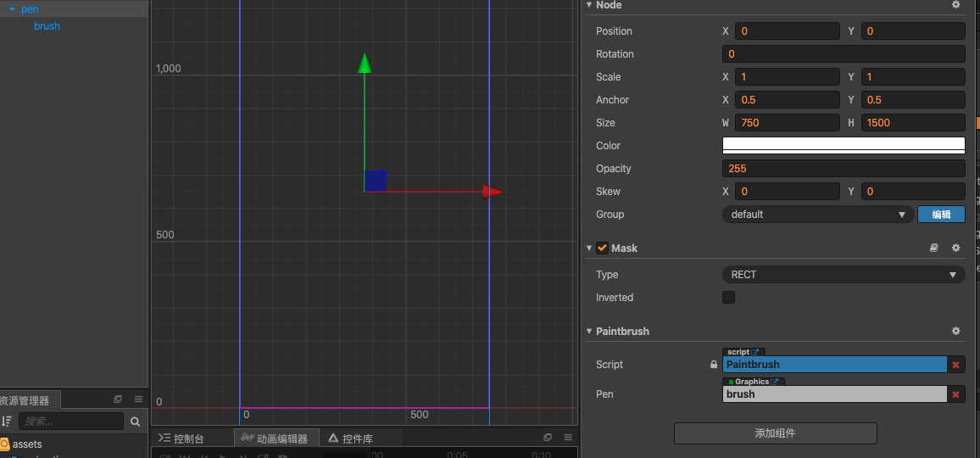
Task: Click the Position Y input field
Action: [913, 31]
